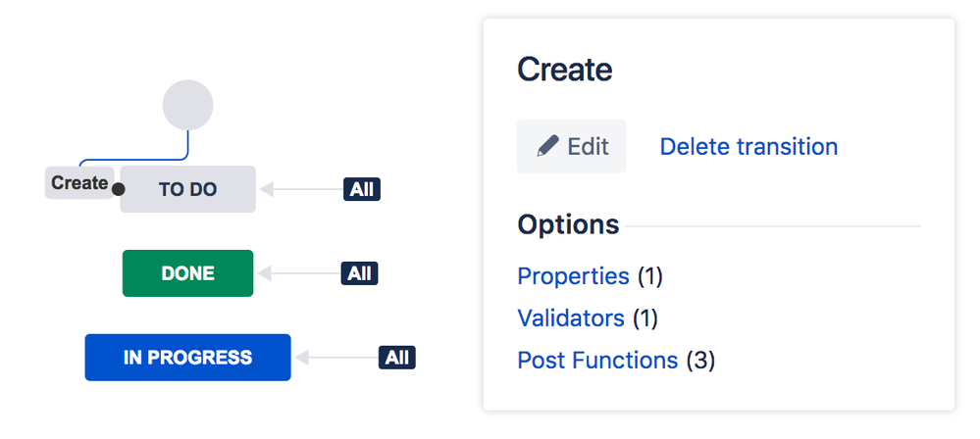Screen dimensions: 980x439
Task: Select the All badge pointing to TO DO
Action: pos(362,189)
